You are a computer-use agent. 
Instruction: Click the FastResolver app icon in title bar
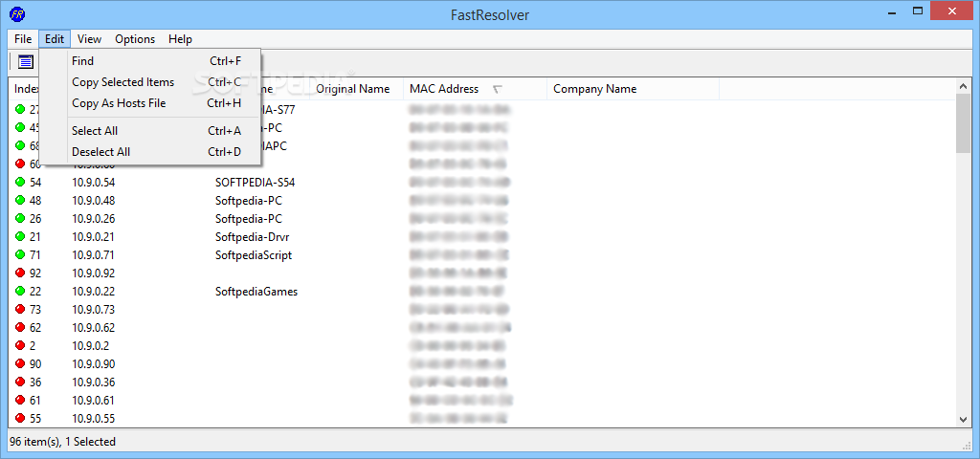(17, 13)
